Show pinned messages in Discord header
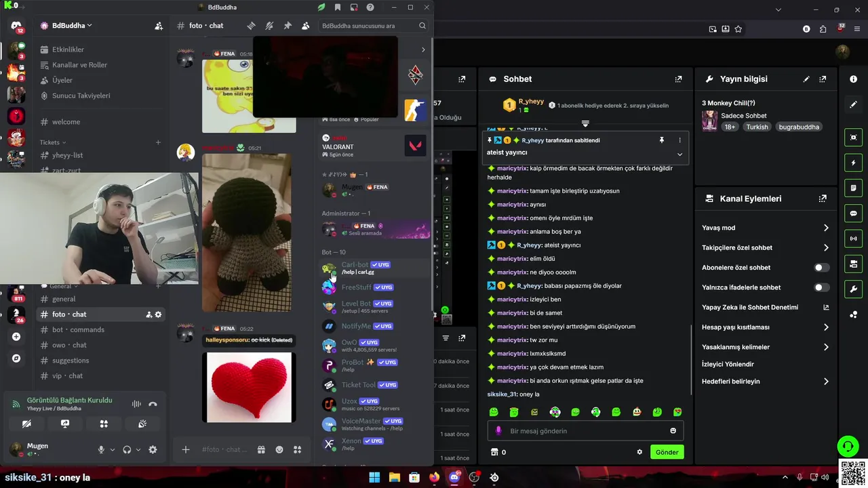 (288, 26)
